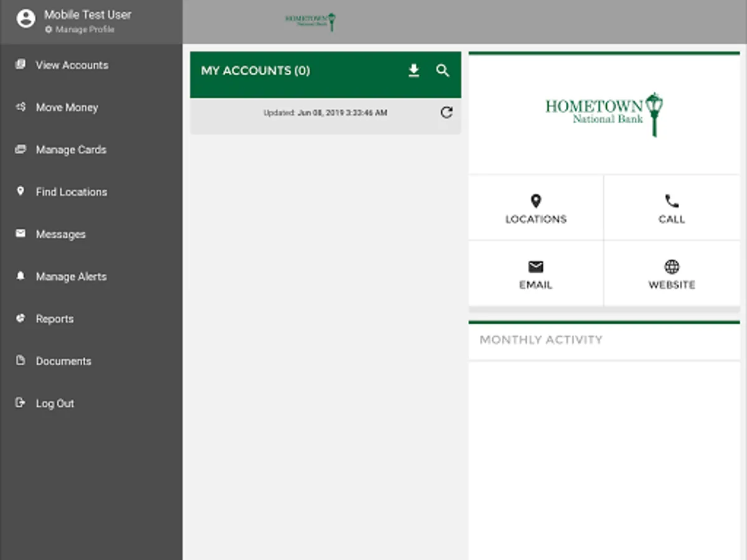Click the Manage Profile gear icon
747x560 pixels.
coord(49,30)
